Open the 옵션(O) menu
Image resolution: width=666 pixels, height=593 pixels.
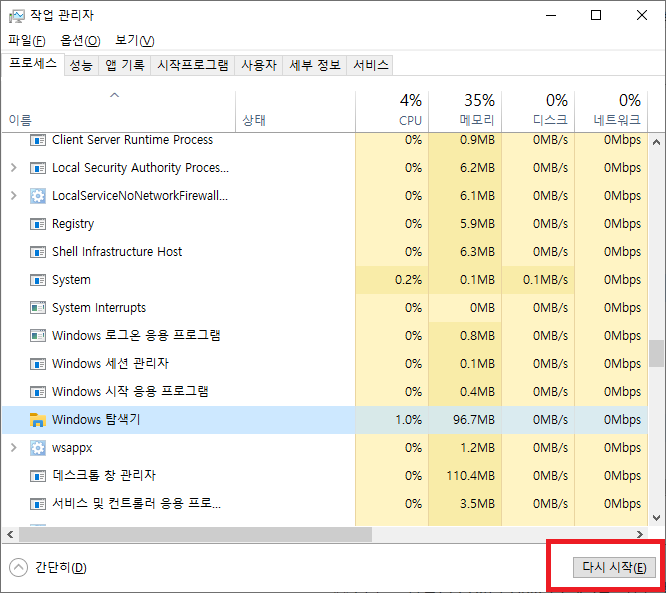tap(80, 41)
